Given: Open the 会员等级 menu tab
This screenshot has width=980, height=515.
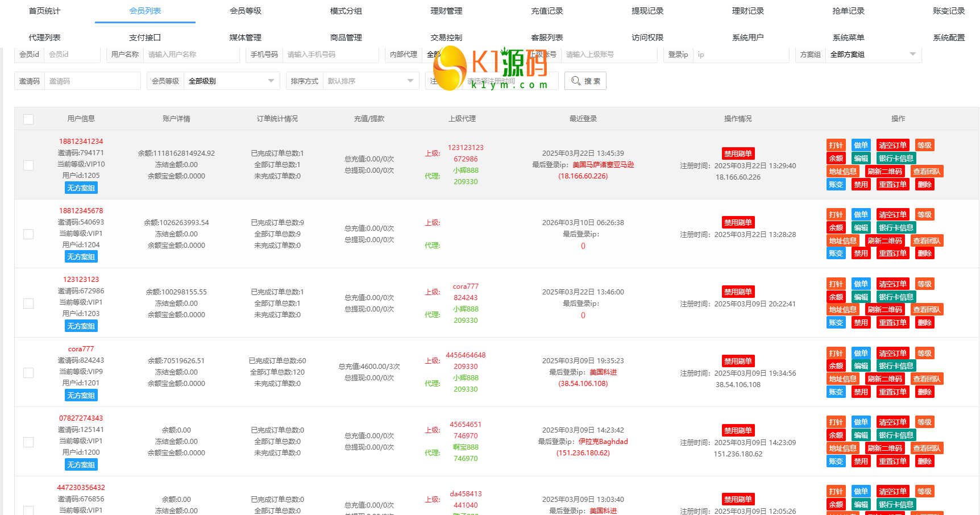Looking at the screenshot, I should [246, 11].
